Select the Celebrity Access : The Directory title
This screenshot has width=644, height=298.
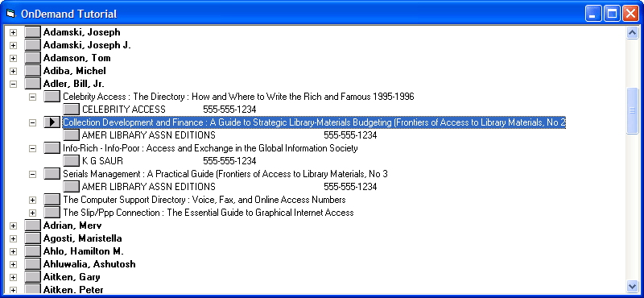click(238, 97)
